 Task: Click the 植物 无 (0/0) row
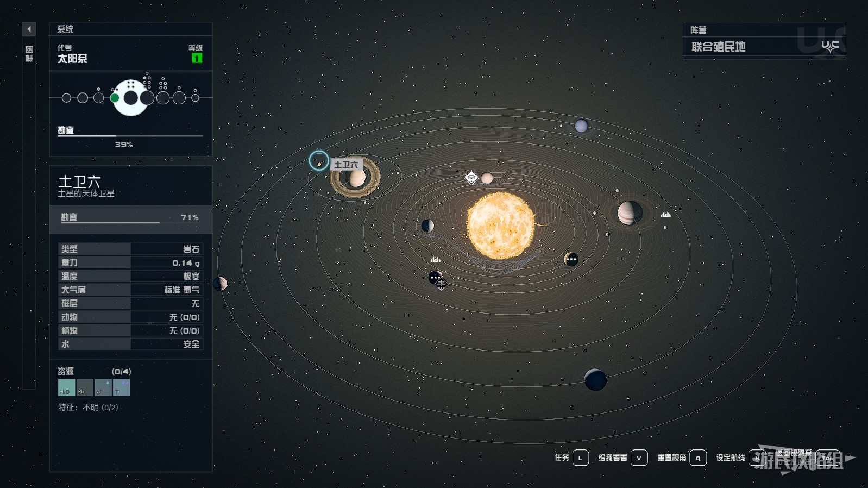tap(130, 330)
